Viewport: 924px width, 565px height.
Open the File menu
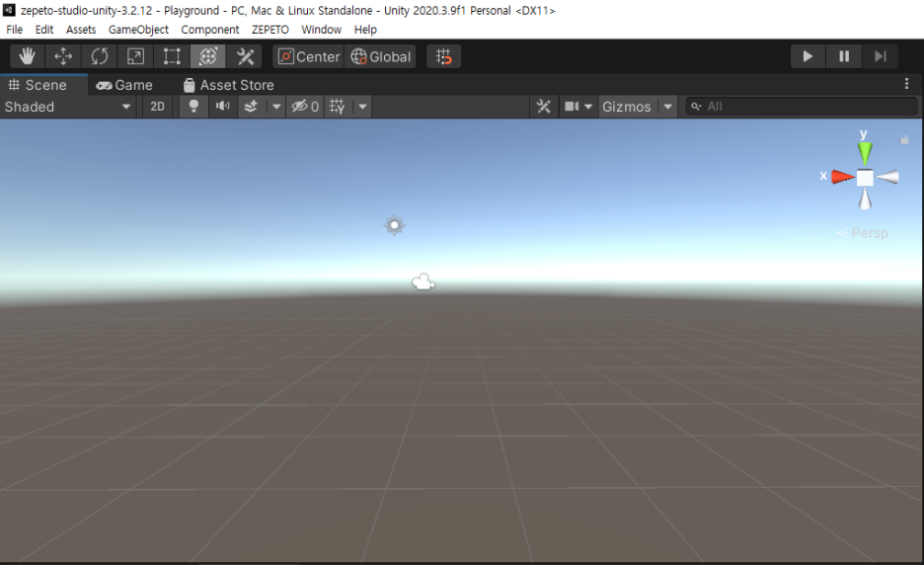(14, 30)
